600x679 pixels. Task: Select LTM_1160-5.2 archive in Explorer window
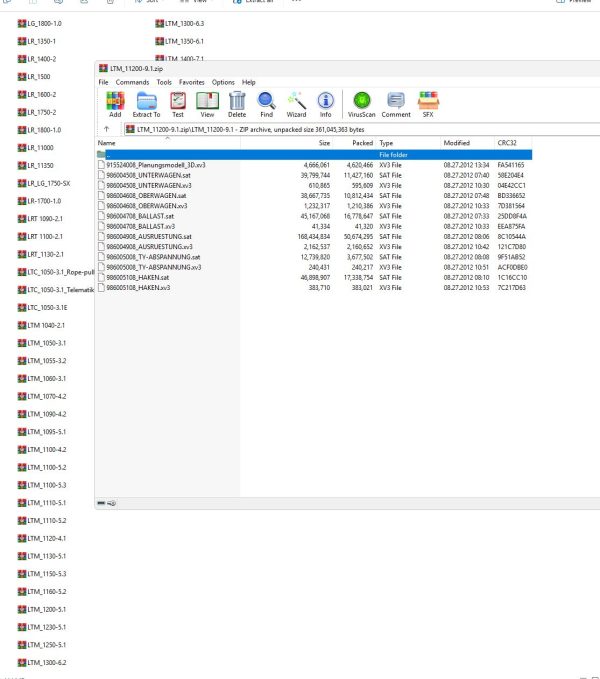click(42, 592)
